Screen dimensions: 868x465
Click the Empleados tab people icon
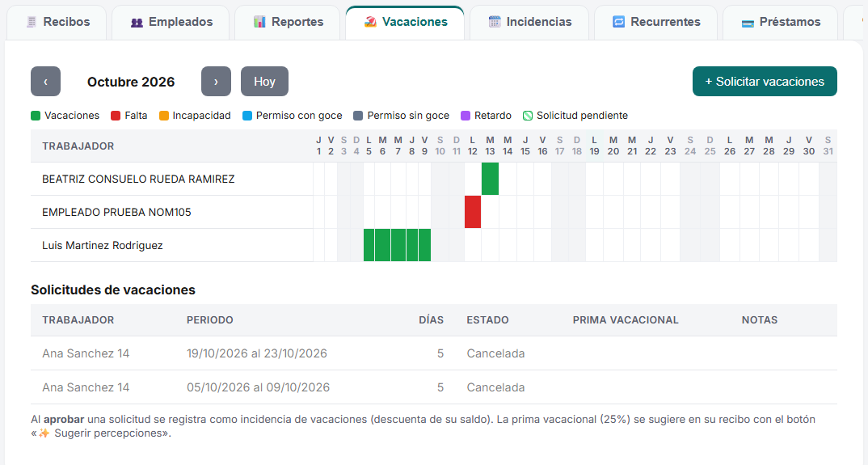(137, 22)
